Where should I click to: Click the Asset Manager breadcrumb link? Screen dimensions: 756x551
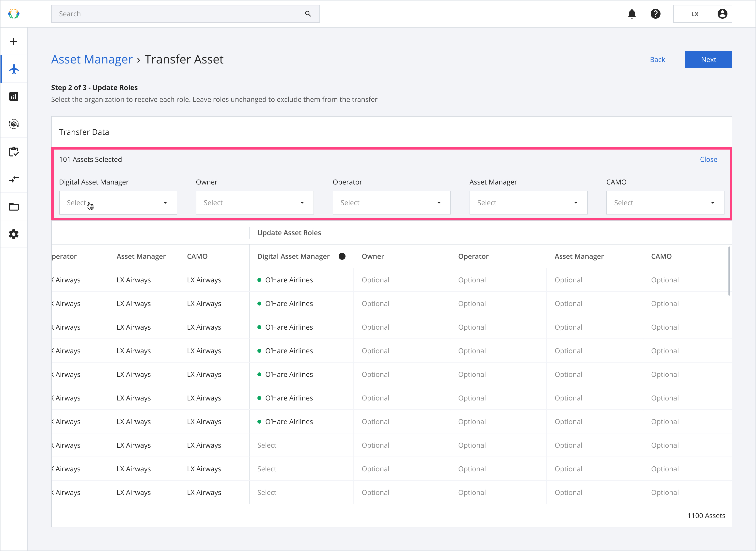(x=92, y=59)
